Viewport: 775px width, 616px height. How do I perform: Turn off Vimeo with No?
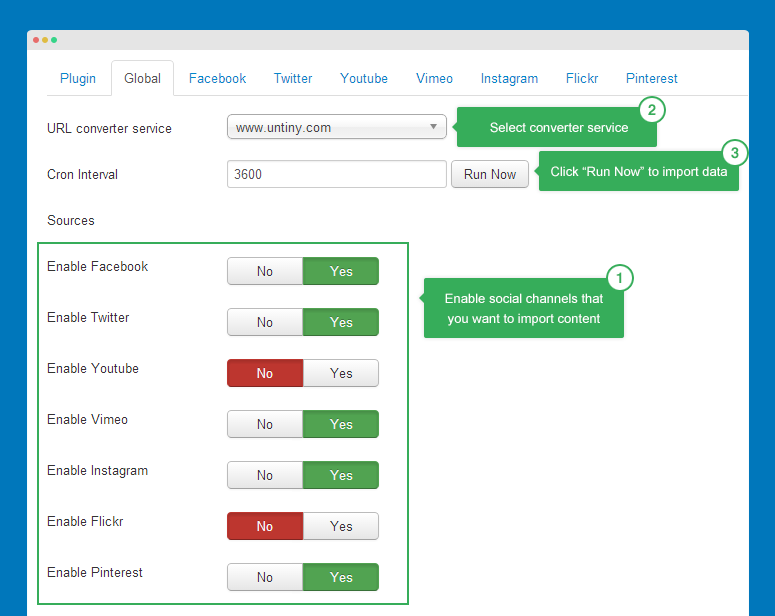[x=265, y=424]
